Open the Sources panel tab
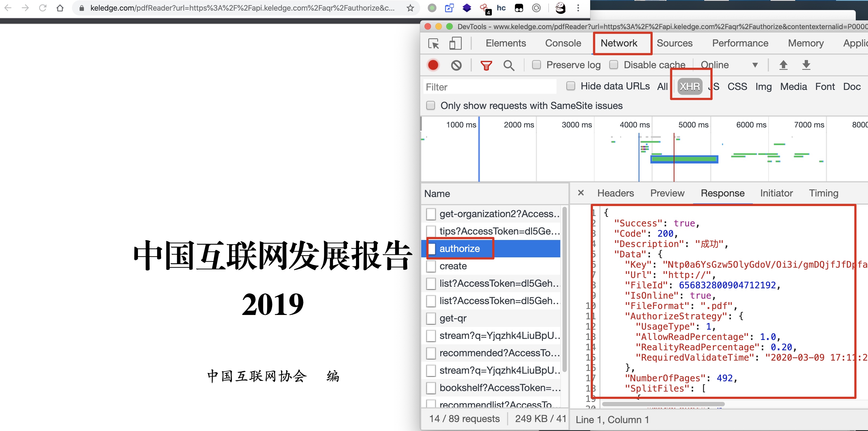868x431 pixels. pyautogui.click(x=674, y=43)
